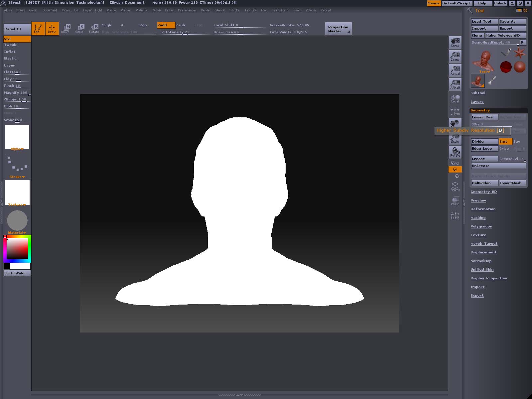Toggle Zsub sculpt mode
Viewport: 532px width, 399px height.
click(181, 25)
